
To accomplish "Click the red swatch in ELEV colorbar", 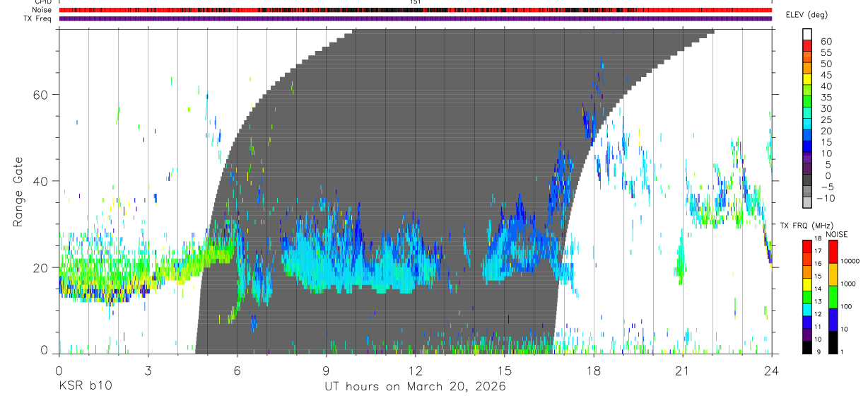I will click(807, 45).
